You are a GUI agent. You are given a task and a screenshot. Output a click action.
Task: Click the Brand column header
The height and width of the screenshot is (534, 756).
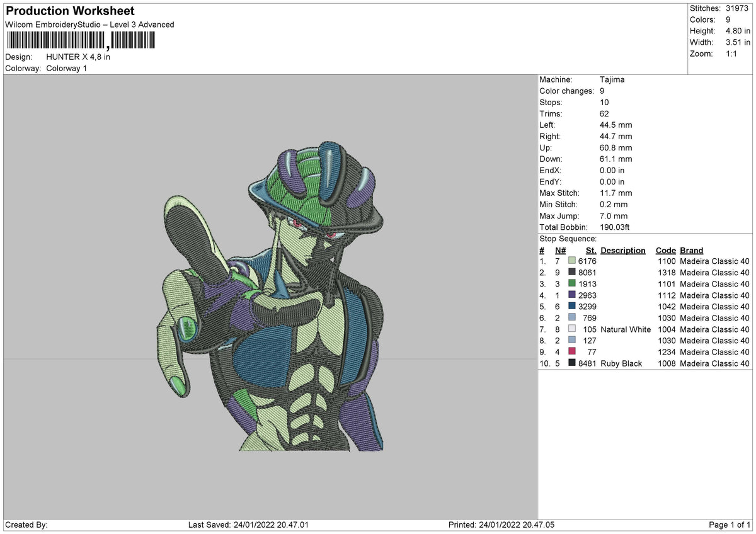691,251
